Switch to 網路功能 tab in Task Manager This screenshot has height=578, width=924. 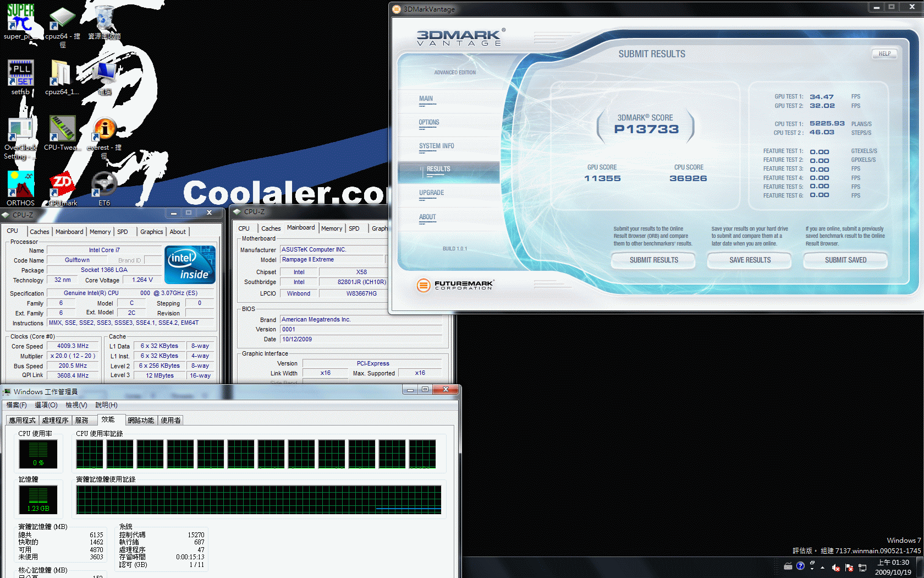point(141,421)
